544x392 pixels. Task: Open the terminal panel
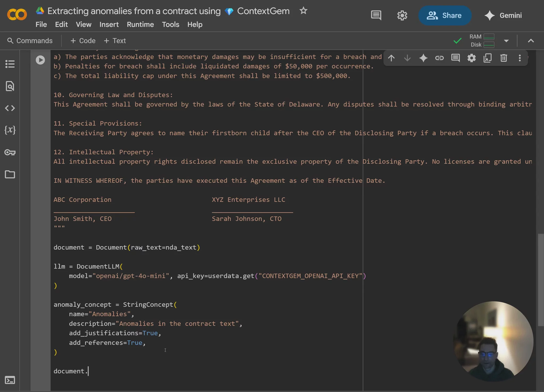coord(10,380)
